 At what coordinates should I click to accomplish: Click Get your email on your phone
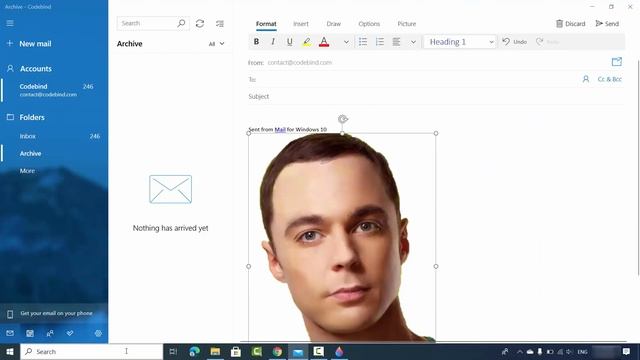pyautogui.click(x=54, y=313)
